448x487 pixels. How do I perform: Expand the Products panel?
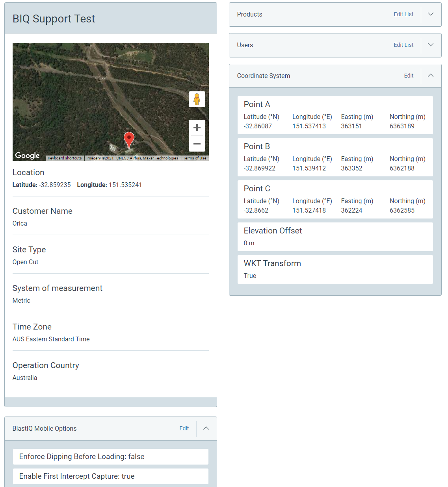click(431, 14)
